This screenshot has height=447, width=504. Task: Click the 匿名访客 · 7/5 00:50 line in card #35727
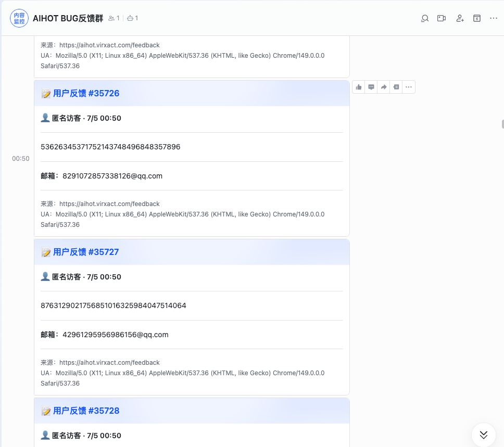pyautogui.click(x=81, y=277)
